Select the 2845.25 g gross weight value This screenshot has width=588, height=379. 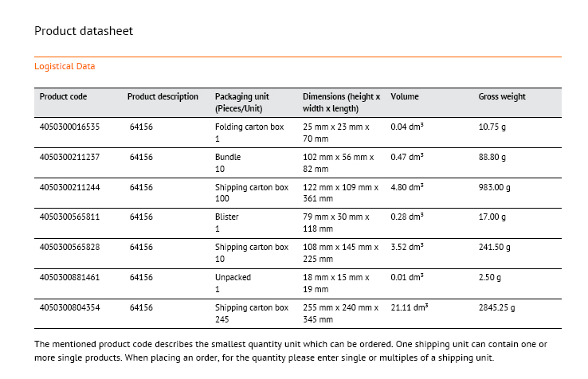point(496,307)
